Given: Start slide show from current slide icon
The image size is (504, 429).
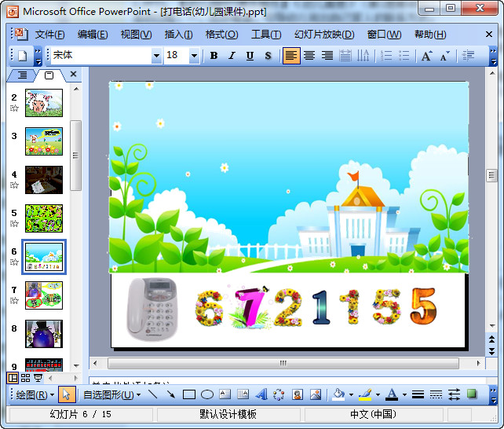Looking at the screenshot, I should pyautogui.click(x=38, y=378).
